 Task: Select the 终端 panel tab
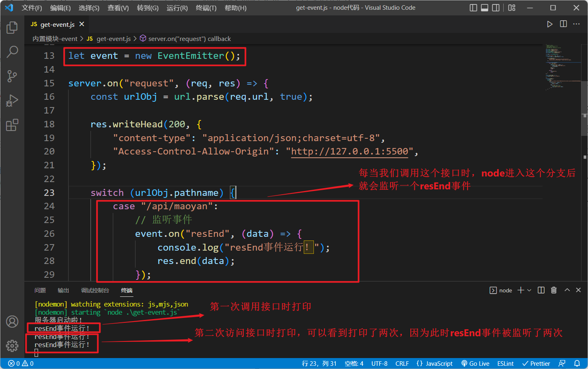[127, 290]
